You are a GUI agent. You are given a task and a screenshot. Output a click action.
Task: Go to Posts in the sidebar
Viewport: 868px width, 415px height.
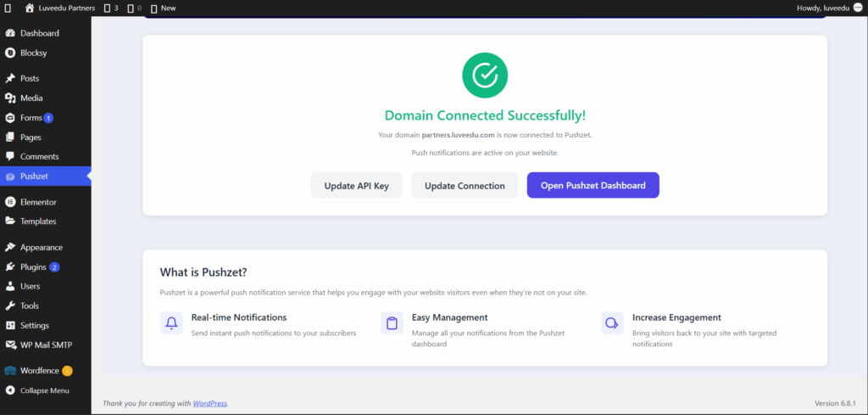point(46,79)
